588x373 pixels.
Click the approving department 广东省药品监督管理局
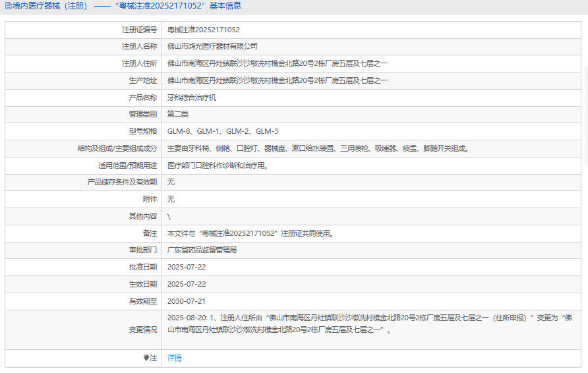point(202,250)
